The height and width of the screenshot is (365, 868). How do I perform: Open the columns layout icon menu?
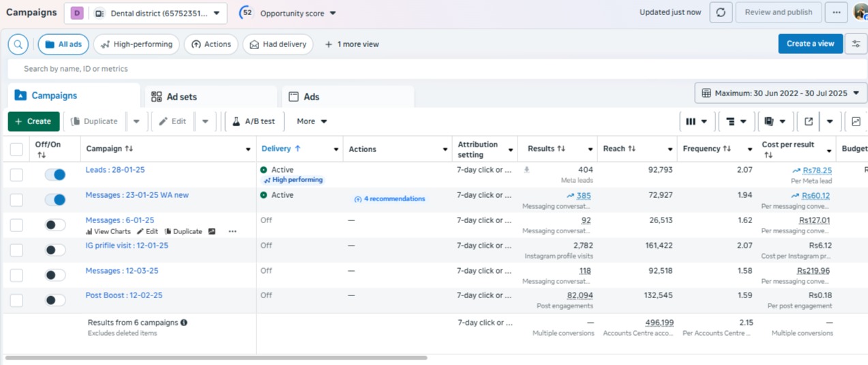tap(695, 121)
